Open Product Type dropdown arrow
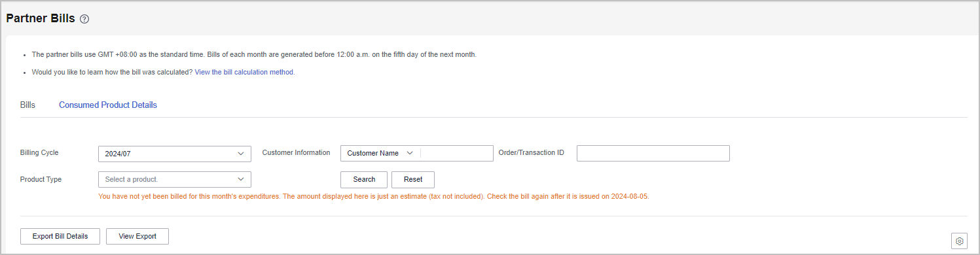The width and height of the screenshot is (980, 255). pyautogui.click(x=240, y=179)
